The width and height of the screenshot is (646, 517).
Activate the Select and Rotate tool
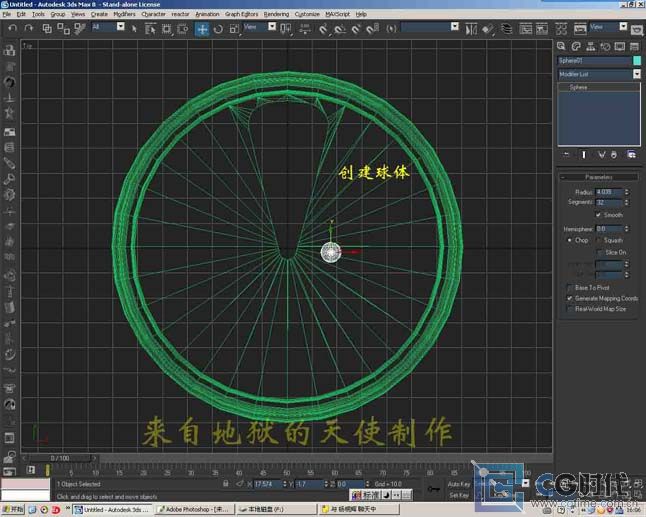point(218,29)
